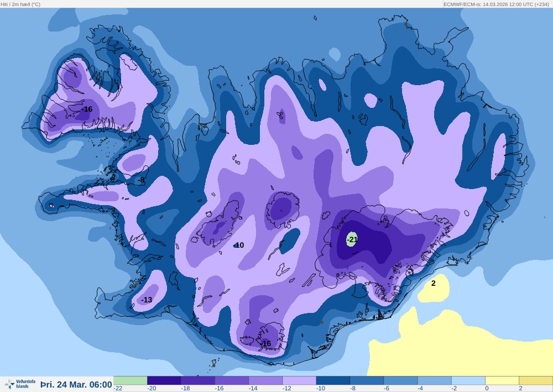Pick the -16 to -14 violet legend swatch

232,380
